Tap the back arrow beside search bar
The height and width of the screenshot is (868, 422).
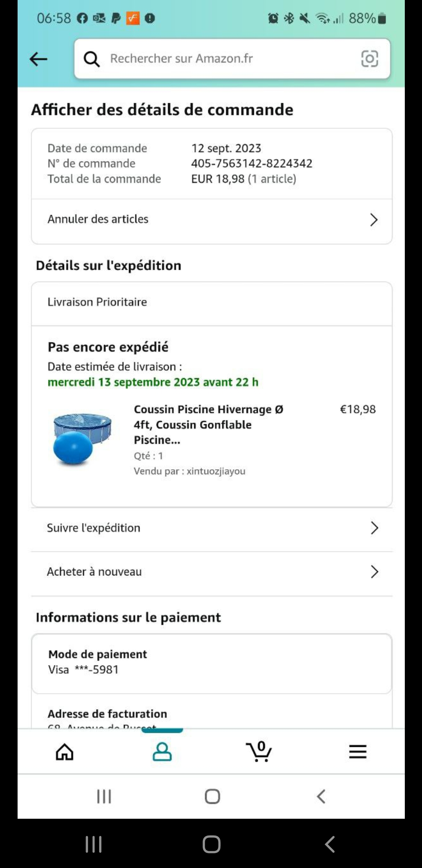(x=38, y=59)
